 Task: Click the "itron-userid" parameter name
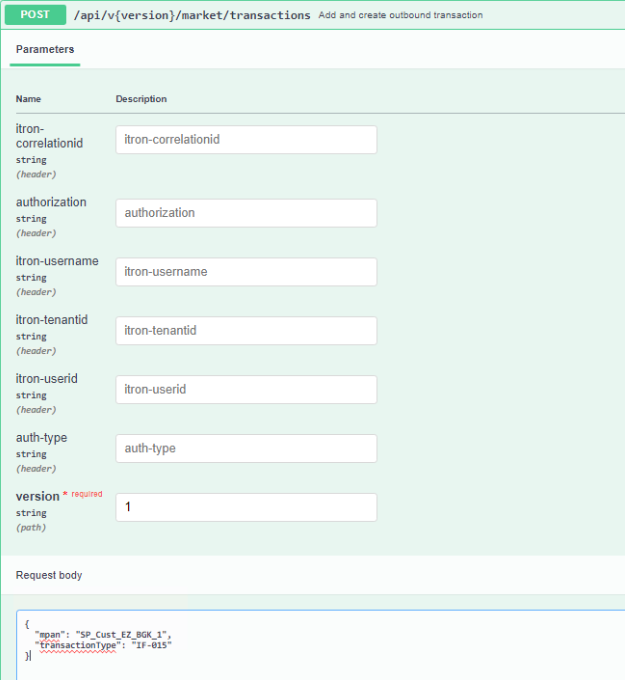click(47, 379)
